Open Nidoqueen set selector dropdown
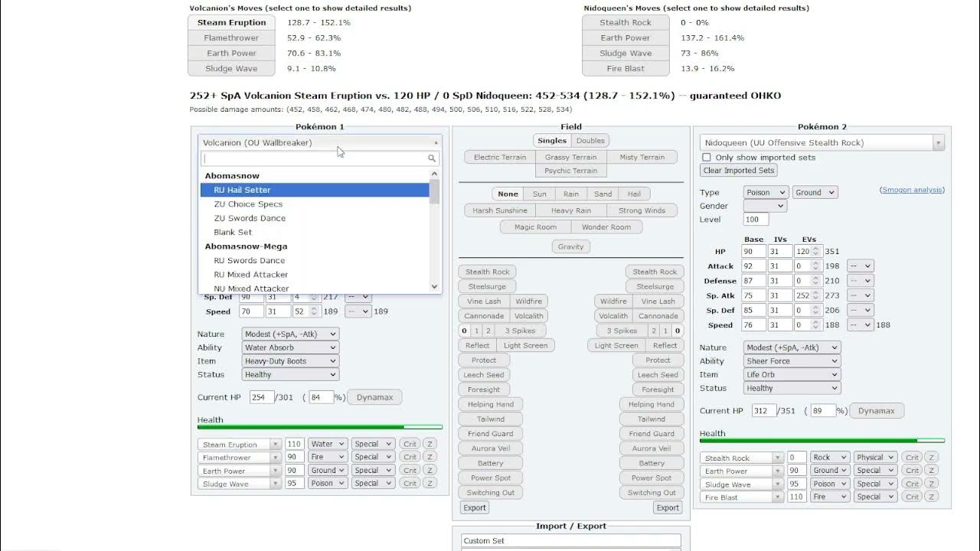980x551 pixels. [822, 142]
